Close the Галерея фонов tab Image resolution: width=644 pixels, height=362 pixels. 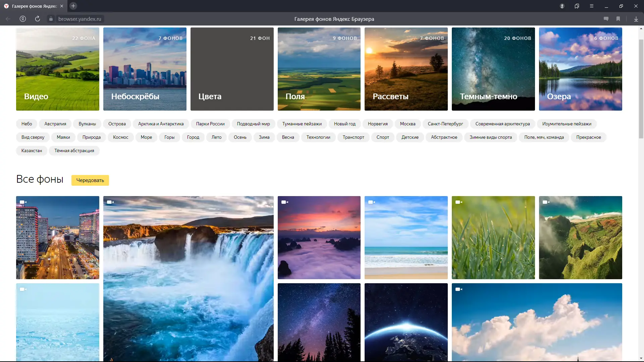coord(62,6)
